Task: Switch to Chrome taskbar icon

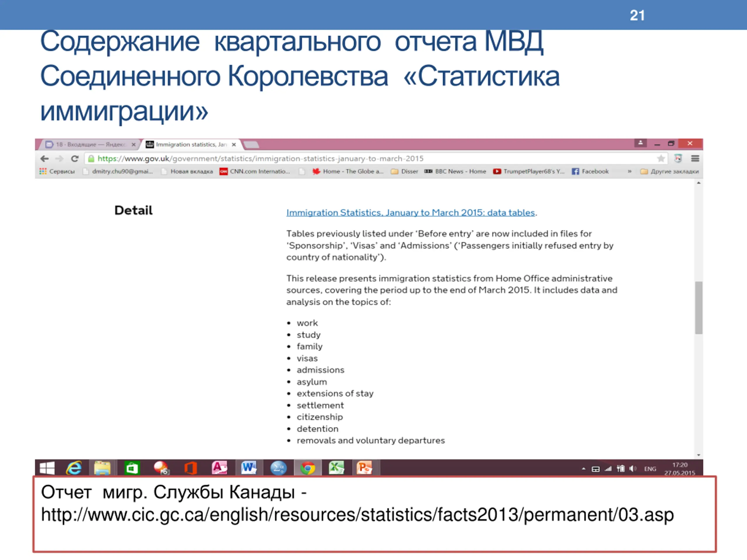Action: pos(308,468)
